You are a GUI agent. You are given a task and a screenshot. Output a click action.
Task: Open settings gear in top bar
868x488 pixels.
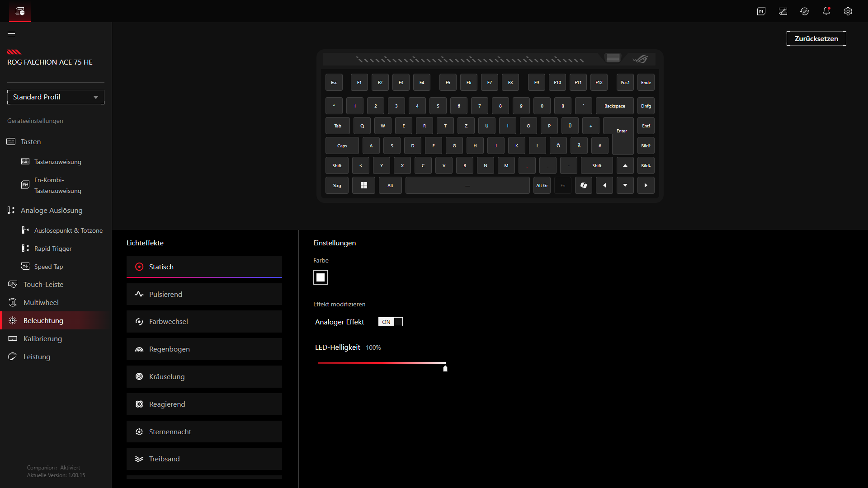click(x=848, y=11)
